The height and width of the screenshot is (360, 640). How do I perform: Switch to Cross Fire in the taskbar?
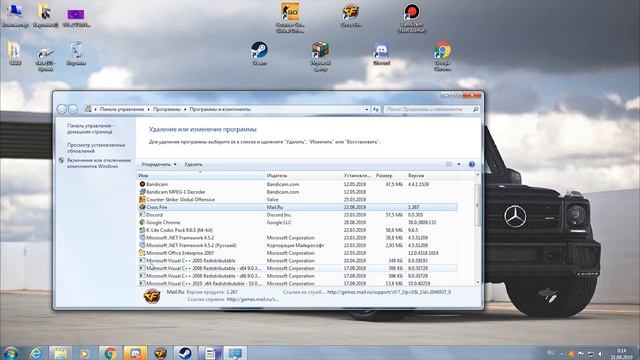pyautogui.click(x=160, y=353)
